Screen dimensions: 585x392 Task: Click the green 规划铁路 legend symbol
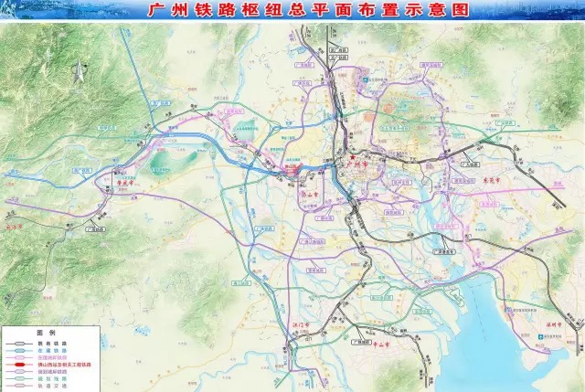tap(17, 378)
